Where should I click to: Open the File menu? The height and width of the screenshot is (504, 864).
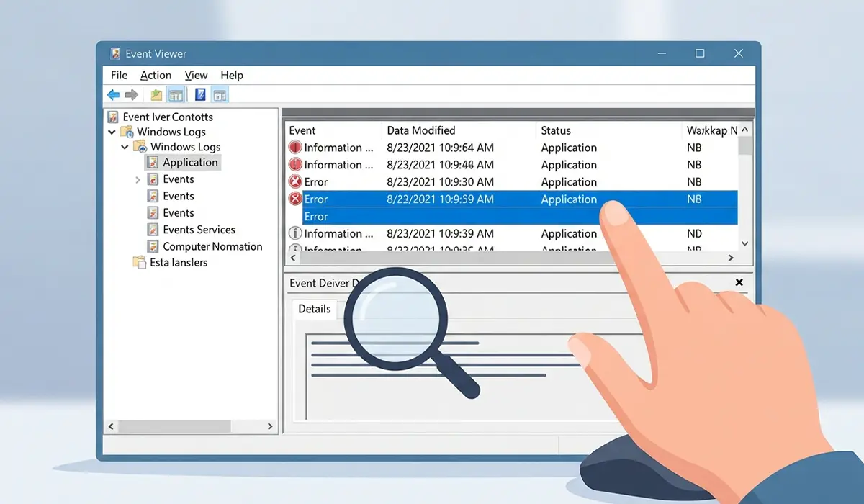click(119, 75)
